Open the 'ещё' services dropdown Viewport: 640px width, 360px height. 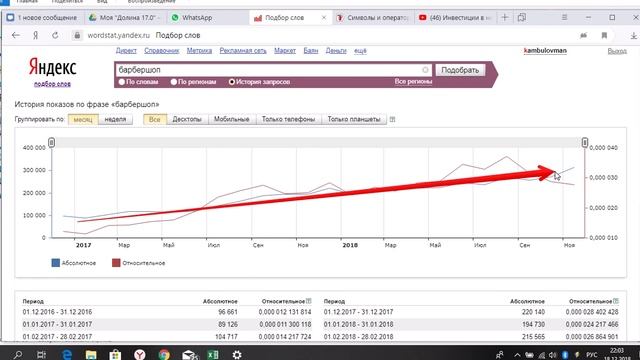(x=360, y=51)
